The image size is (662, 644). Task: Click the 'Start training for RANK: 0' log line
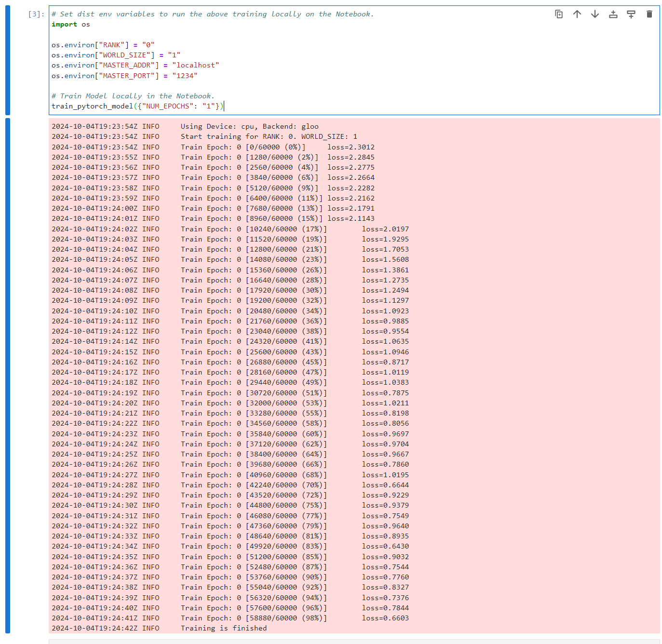[x=204, y=136]
